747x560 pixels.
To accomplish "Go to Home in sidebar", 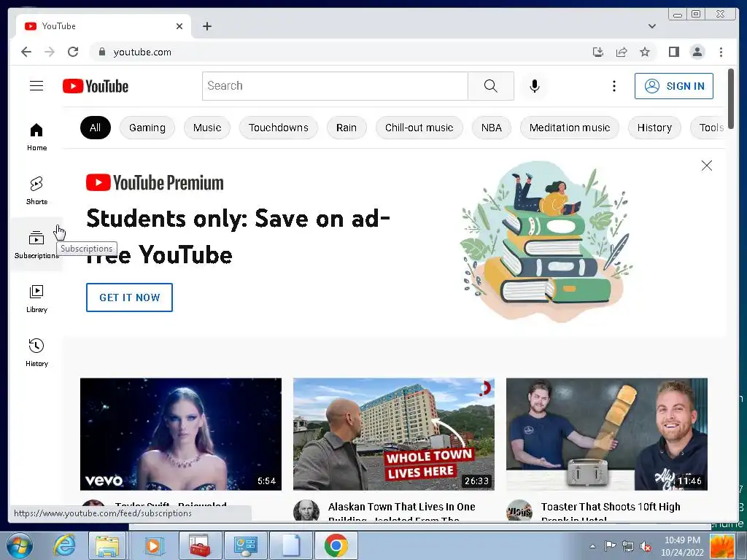I will 36,137.
